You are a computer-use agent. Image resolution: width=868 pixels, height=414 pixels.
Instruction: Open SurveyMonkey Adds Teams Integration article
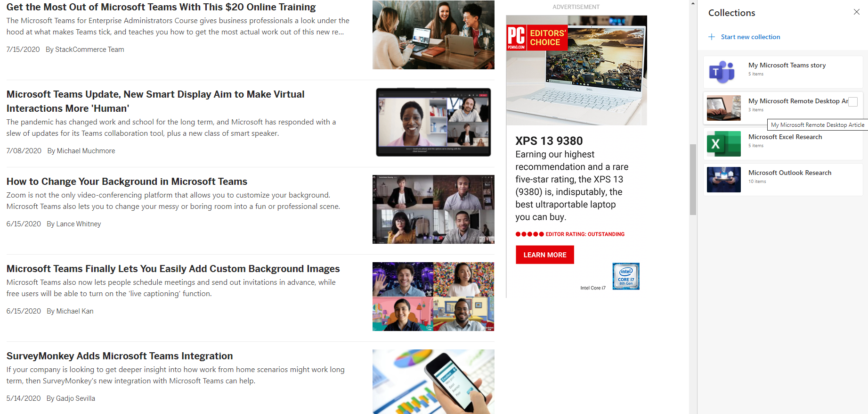[120, 356]
